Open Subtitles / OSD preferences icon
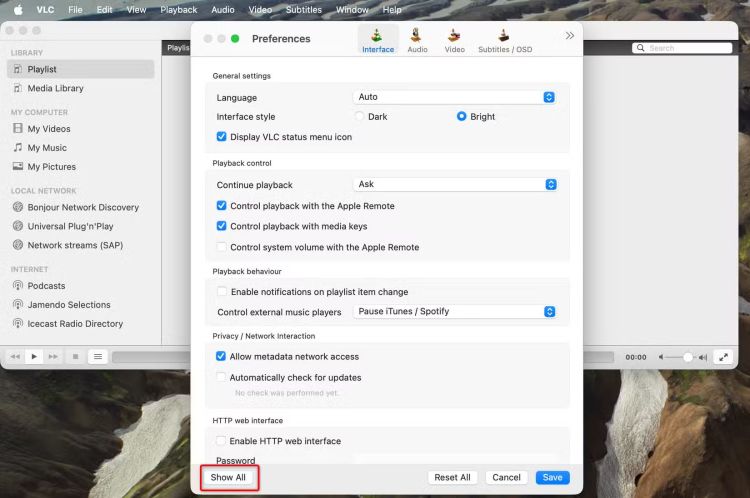This screenshot has height=498, width=750. tap(505, 39)
